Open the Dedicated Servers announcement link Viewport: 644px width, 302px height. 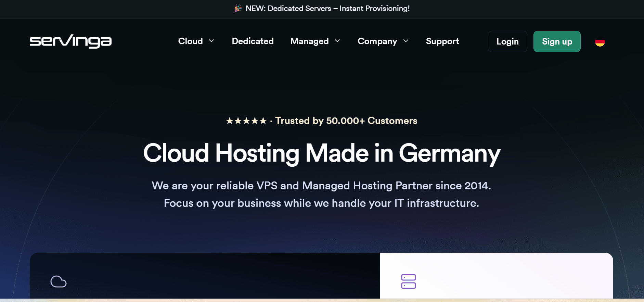point(327,9)
